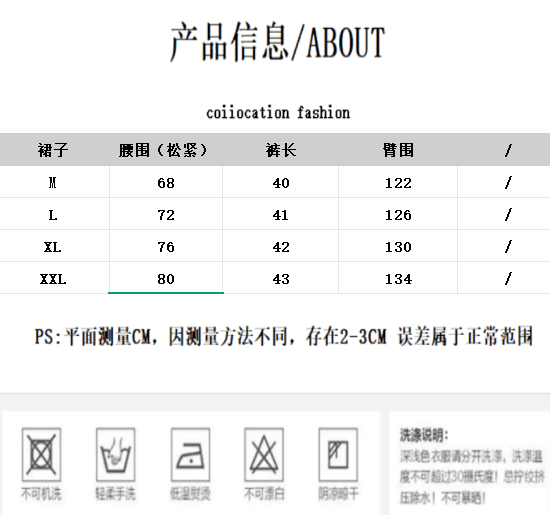The width and height of the screenshot is (550, 515).
Task: Click the 阴凉晾干 dry in shade icon
Action: coord(338,455)
